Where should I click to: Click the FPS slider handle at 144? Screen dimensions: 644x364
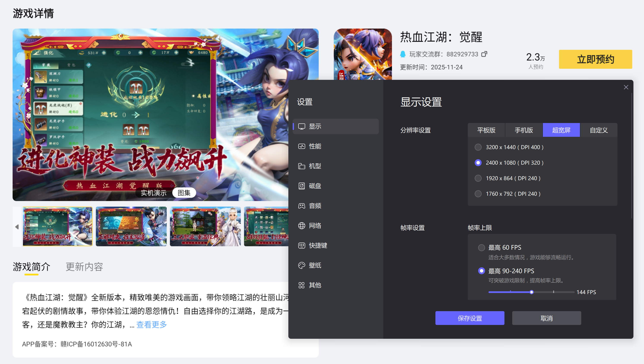click(x=531, y=292)
